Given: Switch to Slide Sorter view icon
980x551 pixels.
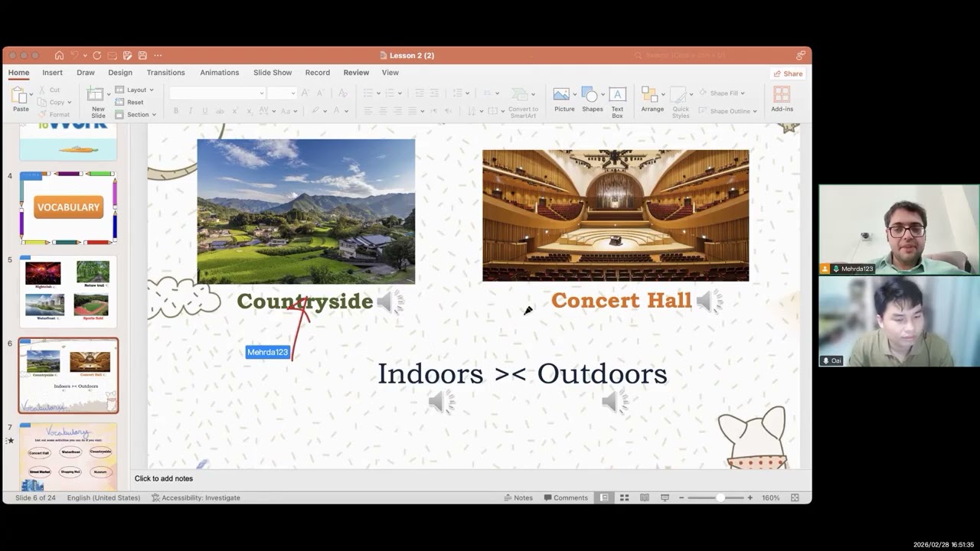Looking at the screenshot, I should [624, 497].
